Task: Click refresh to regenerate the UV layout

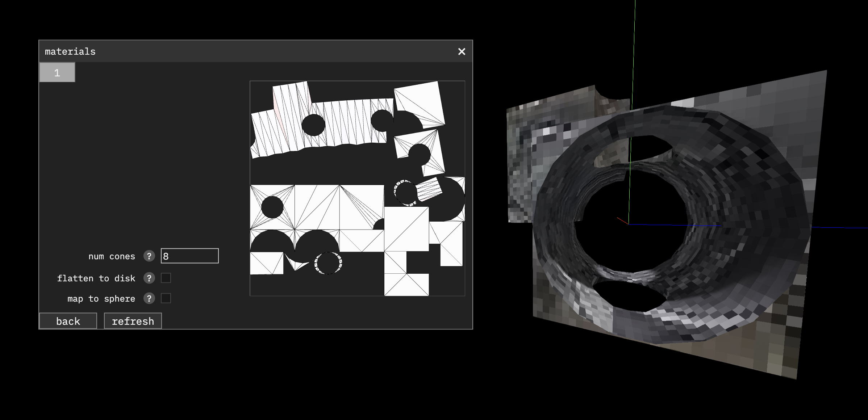Action: point(133,321)
